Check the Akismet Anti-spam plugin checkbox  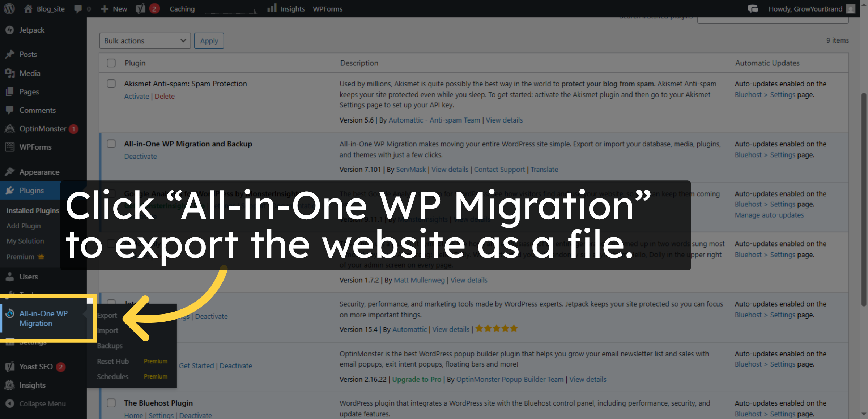pos(111,84)
